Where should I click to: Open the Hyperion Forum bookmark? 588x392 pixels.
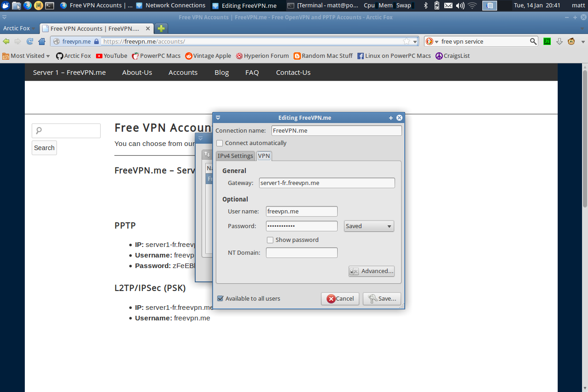pyautogui.click(x=262, y=56)
